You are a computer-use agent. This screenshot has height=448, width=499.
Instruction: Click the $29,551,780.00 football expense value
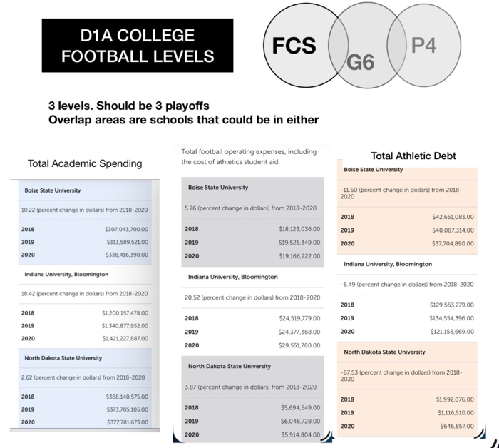coord(299,345)
